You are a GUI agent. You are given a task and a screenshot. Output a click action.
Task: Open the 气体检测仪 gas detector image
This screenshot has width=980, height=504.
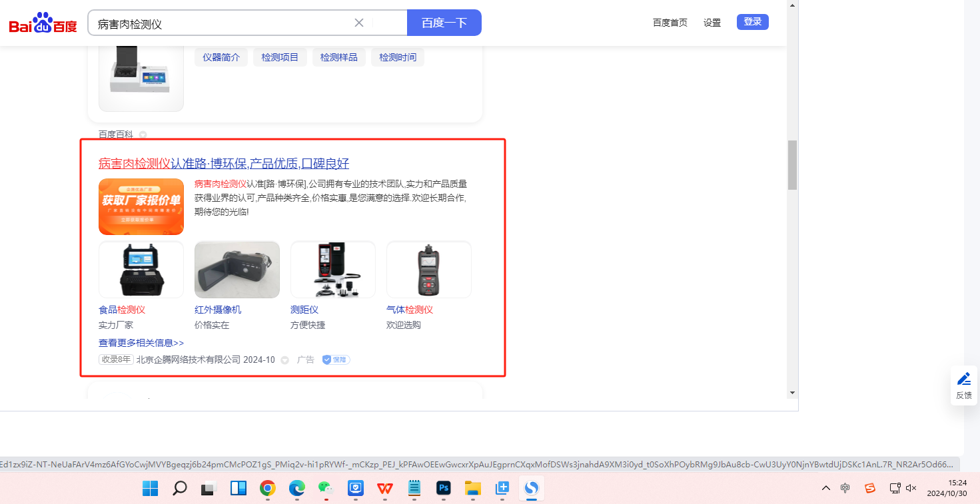click(x=429, y=270)
